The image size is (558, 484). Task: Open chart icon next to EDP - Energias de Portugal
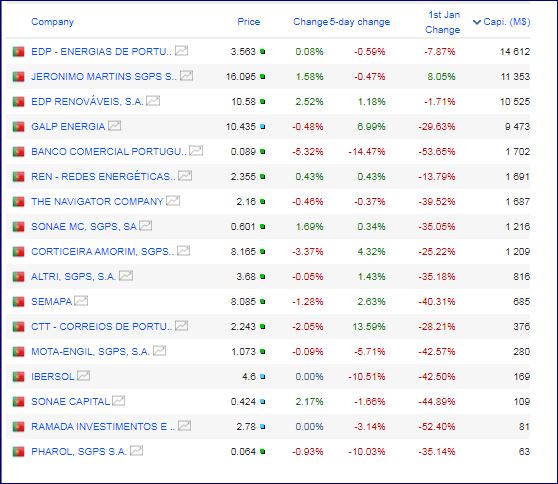click(181, 51)
